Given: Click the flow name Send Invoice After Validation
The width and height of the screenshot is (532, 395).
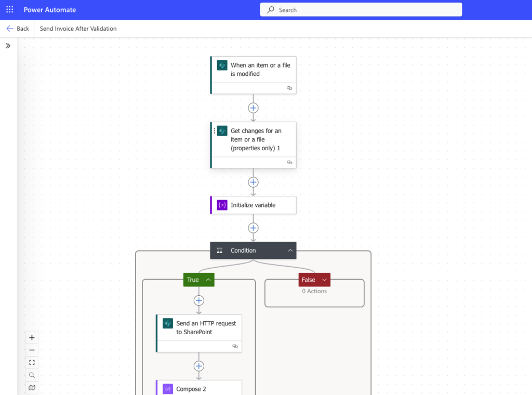Looking at the screenshot, I should point(78,29).
